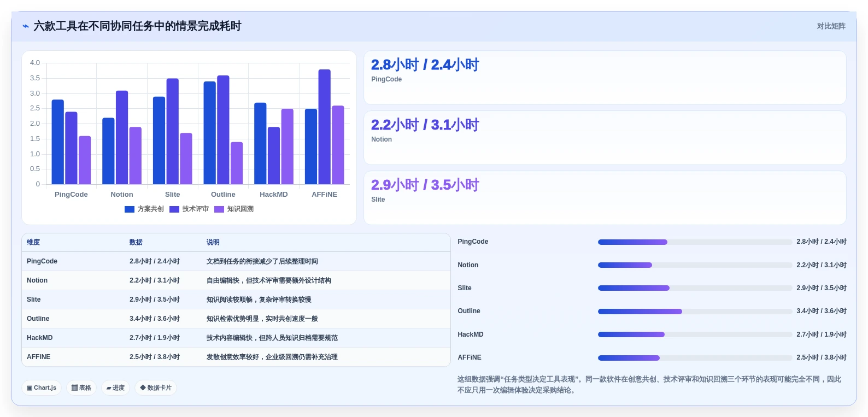Click PingCode's 知识回溯 bar in the chart
The width and height of the screenshot is (868, 417).
click(x=85, y=160)
